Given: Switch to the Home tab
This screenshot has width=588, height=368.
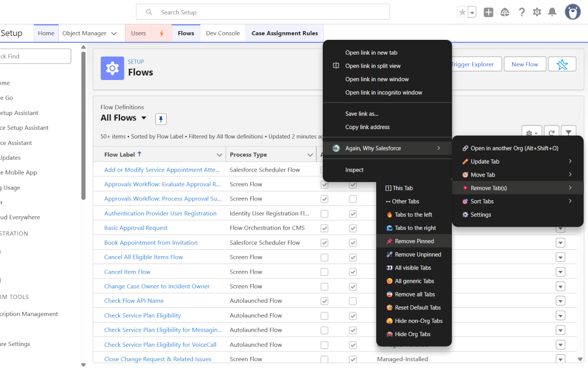Looking at the screenshot, I should (46, 33).
